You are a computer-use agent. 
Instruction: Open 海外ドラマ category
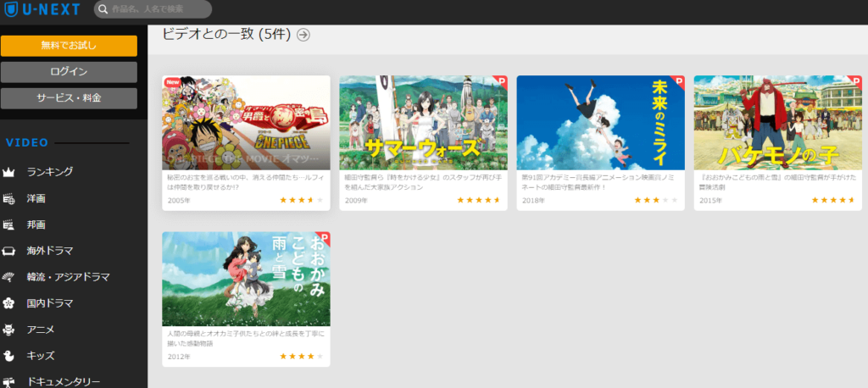tap(50, 251)
